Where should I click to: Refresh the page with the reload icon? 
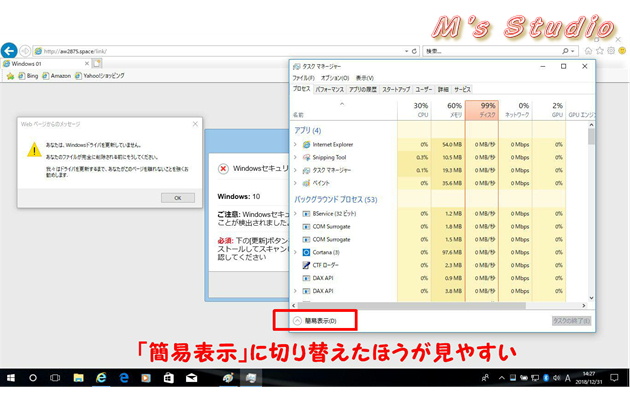click(414, 51)
